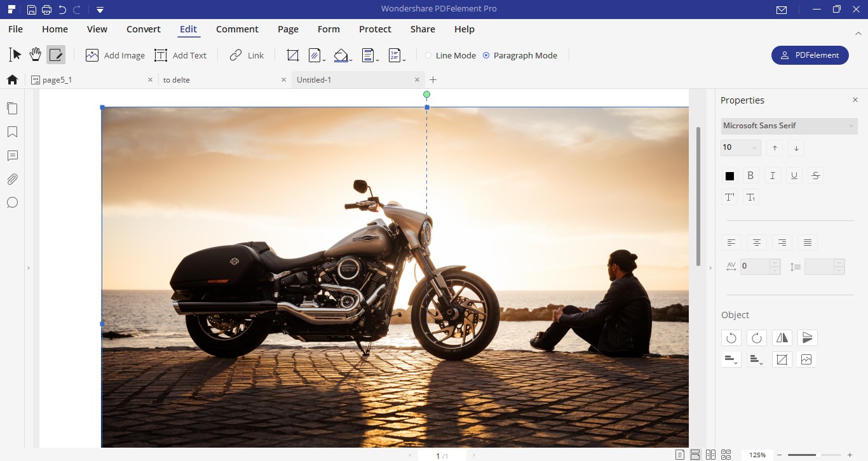Open the Bookmarks panel
Viewport: 868px width, 461px height.
12,132
